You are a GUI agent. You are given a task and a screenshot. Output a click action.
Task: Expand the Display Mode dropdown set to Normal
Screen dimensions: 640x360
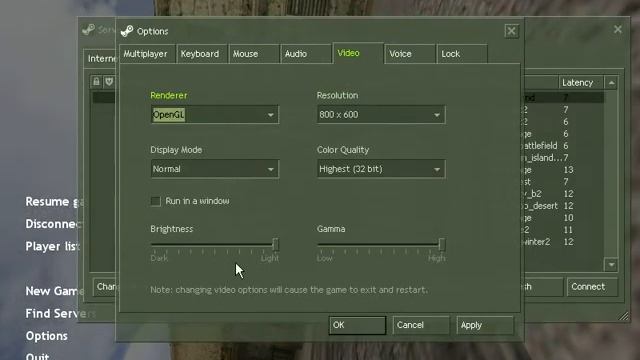point(215,169)
